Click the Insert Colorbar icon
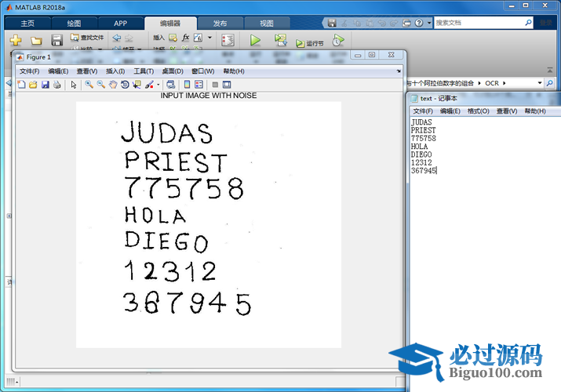Image resolution: width=561 pixels, height=392 pixels. [x=187, y=85]
